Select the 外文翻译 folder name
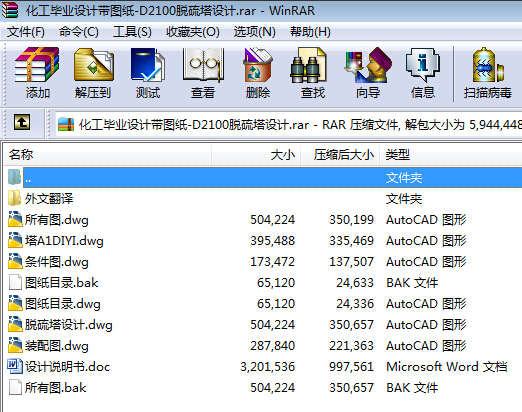The image size is (522, 412). 49,199
